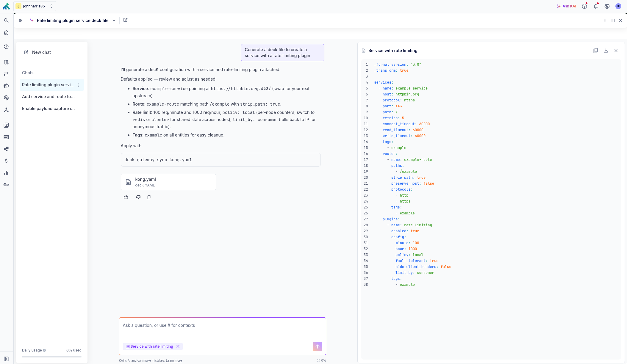This screenshot has height=364, width=627.
Task: Click '0% used' daily usage text
Action: [74, 350]
